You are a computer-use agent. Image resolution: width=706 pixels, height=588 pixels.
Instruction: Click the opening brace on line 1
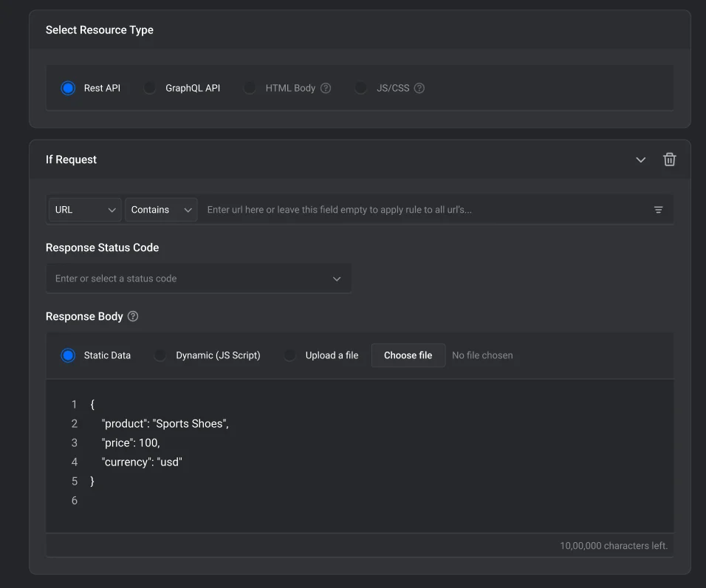click(92, 404)
